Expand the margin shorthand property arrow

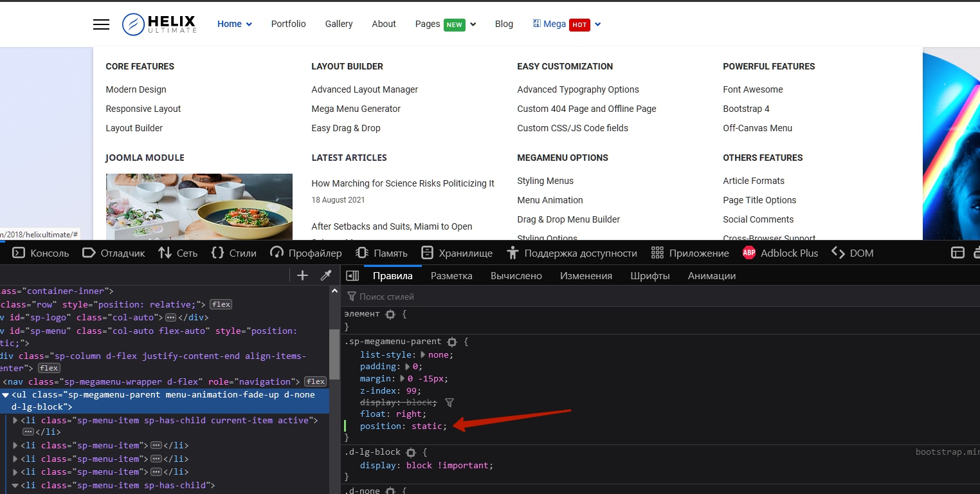[403, 379]
